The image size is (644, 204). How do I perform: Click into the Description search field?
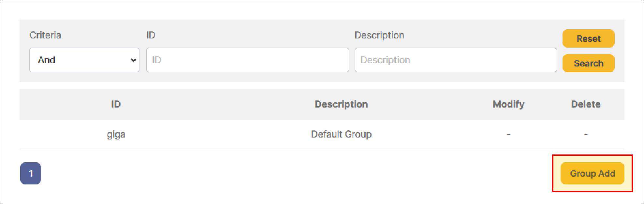(x=455, y=60)
